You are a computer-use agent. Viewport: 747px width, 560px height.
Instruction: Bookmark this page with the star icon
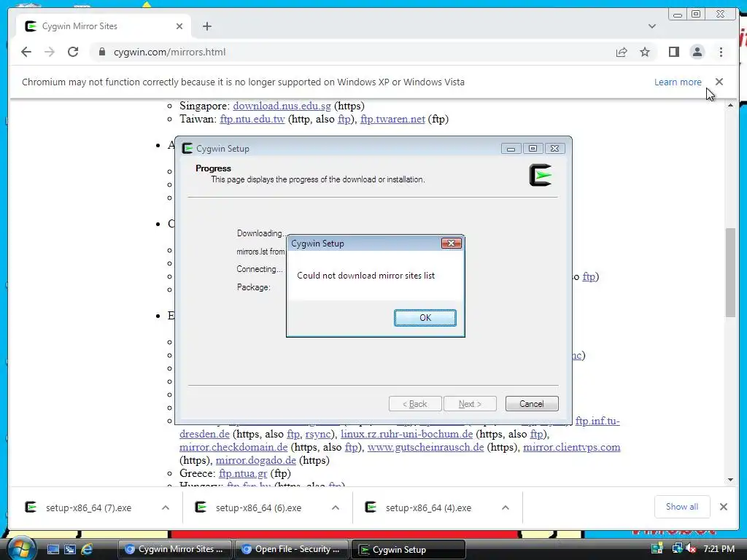coord(645,52)
